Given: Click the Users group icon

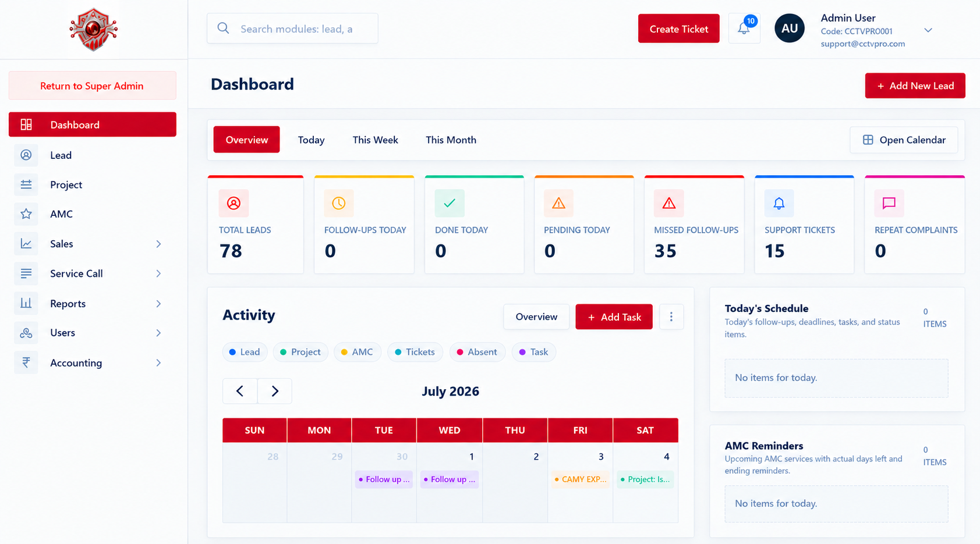Looking at the screenshot, I should point(26,333).
